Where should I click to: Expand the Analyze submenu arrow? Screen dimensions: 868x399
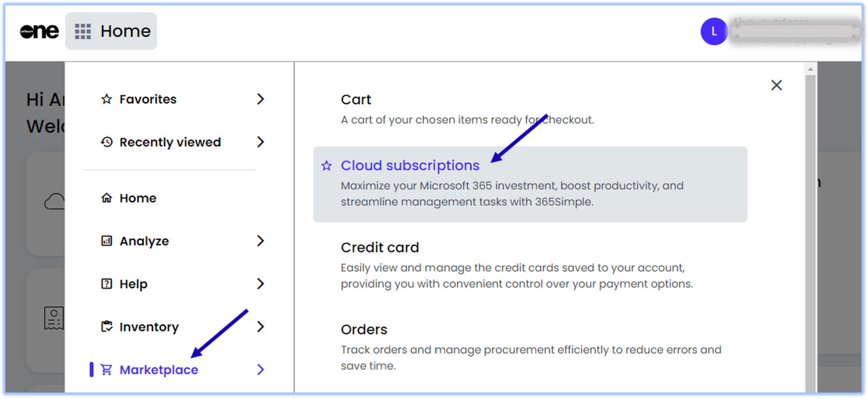click(x=261, y=241)
